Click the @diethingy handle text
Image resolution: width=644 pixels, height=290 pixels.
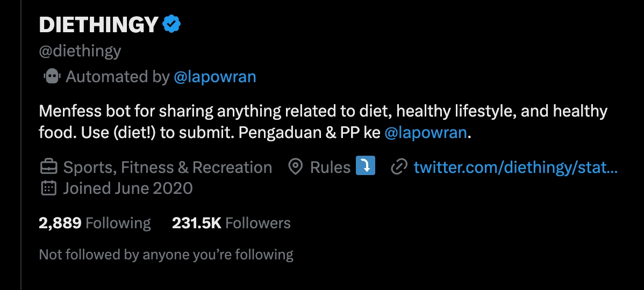(80, 51)
